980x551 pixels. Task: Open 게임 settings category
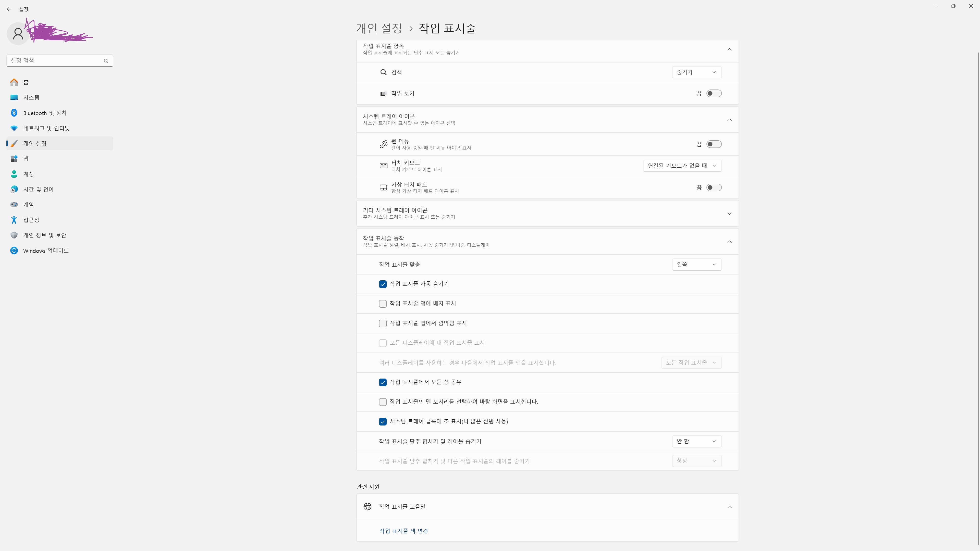coord(60,205)
